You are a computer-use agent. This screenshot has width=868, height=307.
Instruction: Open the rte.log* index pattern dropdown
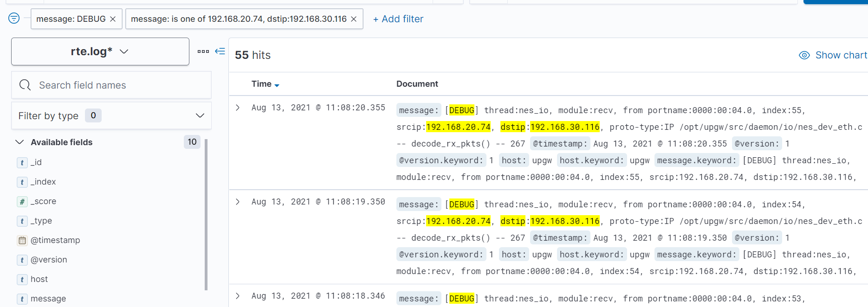pos(100,51)
